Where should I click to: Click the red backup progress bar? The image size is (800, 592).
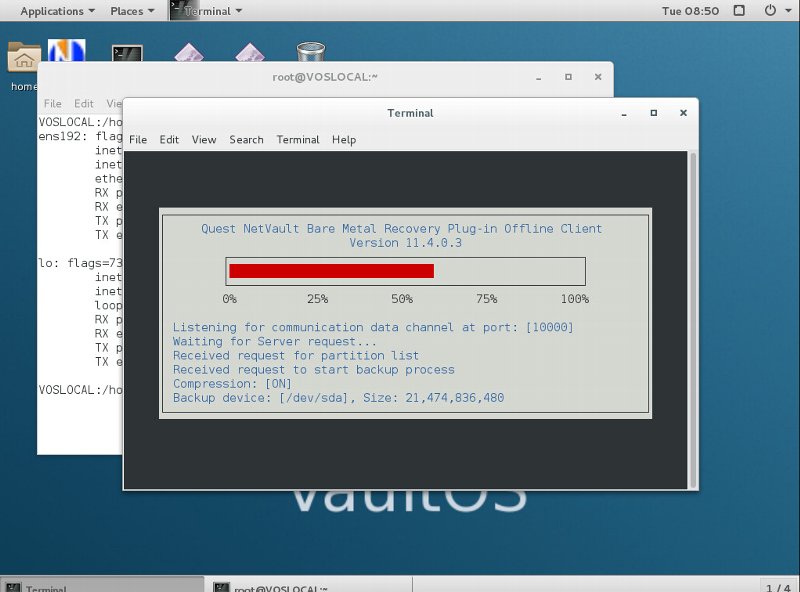332,271
